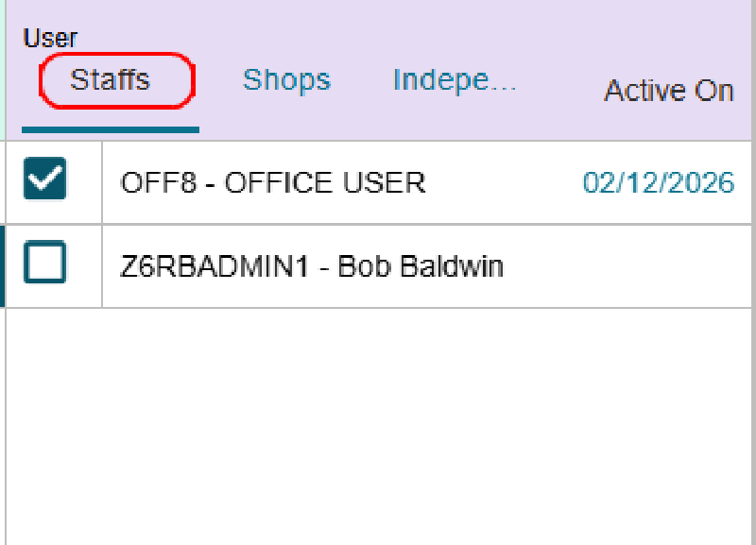The width and height of the screenshot is (756, 545).
Task: Click the OFF8 - OFFICE USER name
Action: point(273,182)
